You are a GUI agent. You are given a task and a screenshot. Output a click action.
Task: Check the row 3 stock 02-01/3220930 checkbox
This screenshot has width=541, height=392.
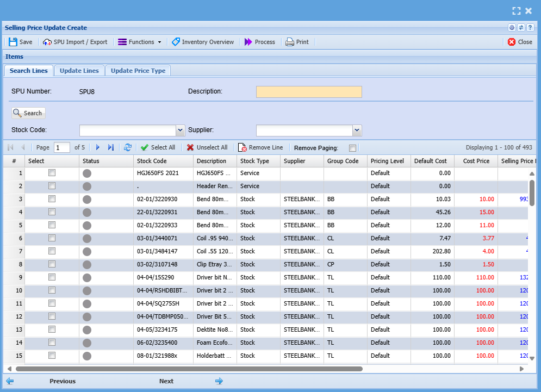tap(52, 199)
